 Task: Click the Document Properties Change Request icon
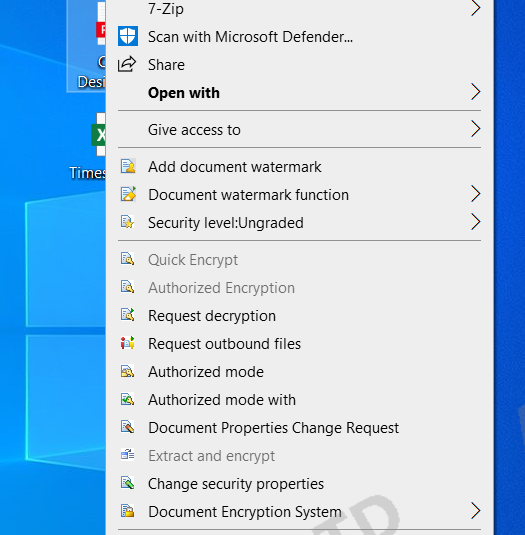(x=128, y=427)
